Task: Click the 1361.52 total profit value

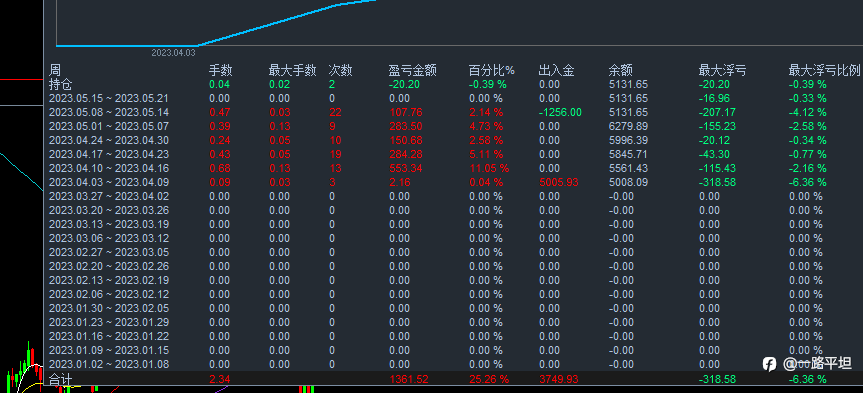Action: click(x=409, y=379)
